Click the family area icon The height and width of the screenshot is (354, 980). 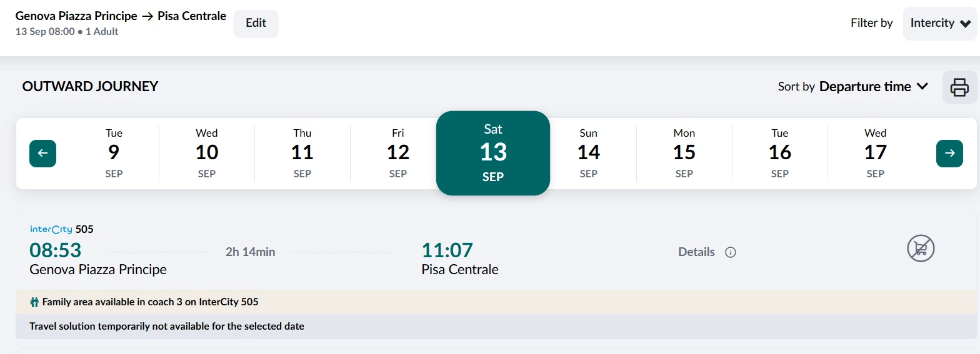tap(34, 302)
